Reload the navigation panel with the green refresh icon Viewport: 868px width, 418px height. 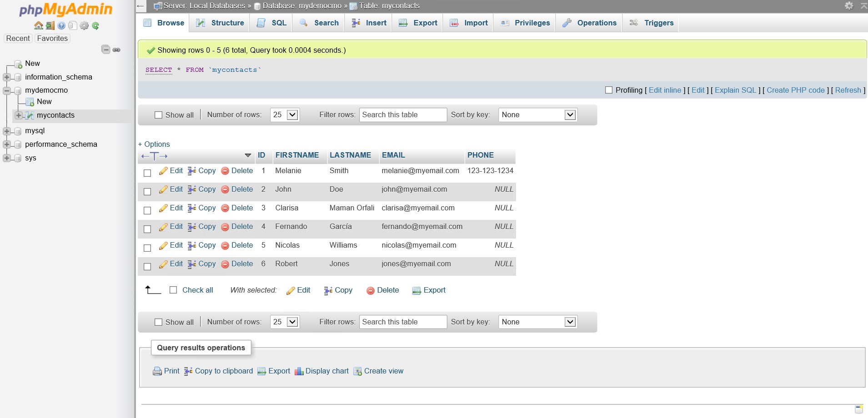point(95,25)
